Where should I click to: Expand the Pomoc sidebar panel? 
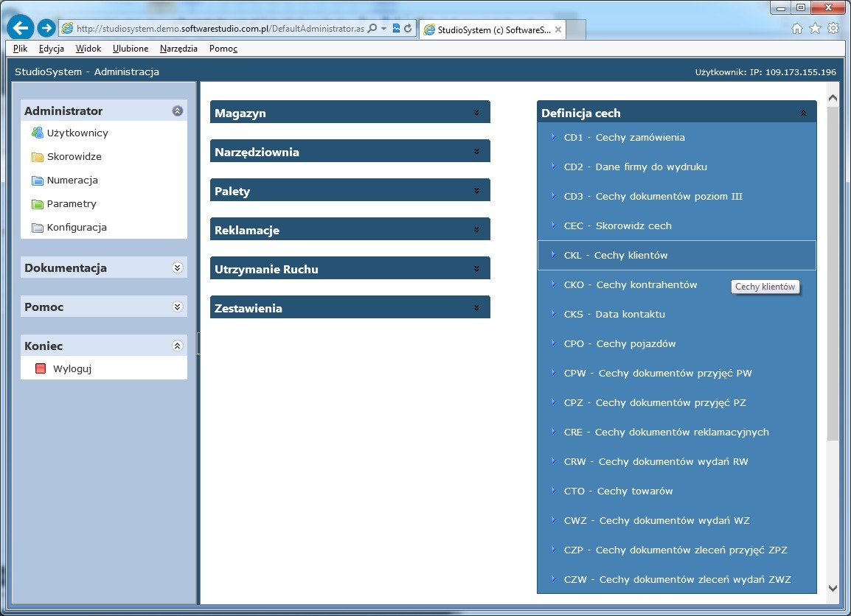point(178,307)
